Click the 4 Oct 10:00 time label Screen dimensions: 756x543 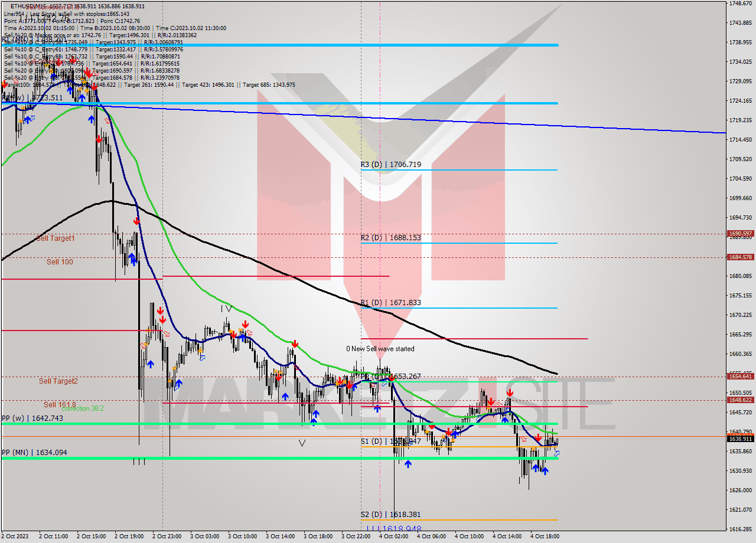coord(470,537)
